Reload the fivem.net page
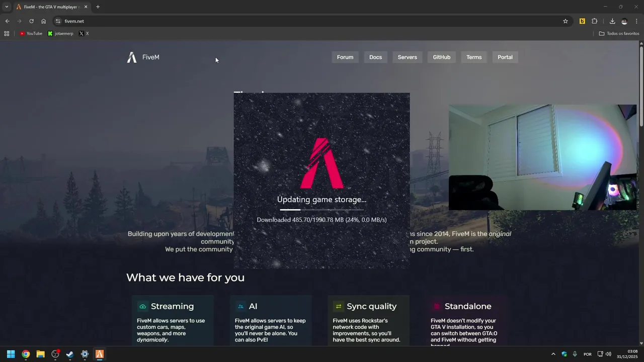The height and width of the screenshot is (362, 644). [31, 21]
